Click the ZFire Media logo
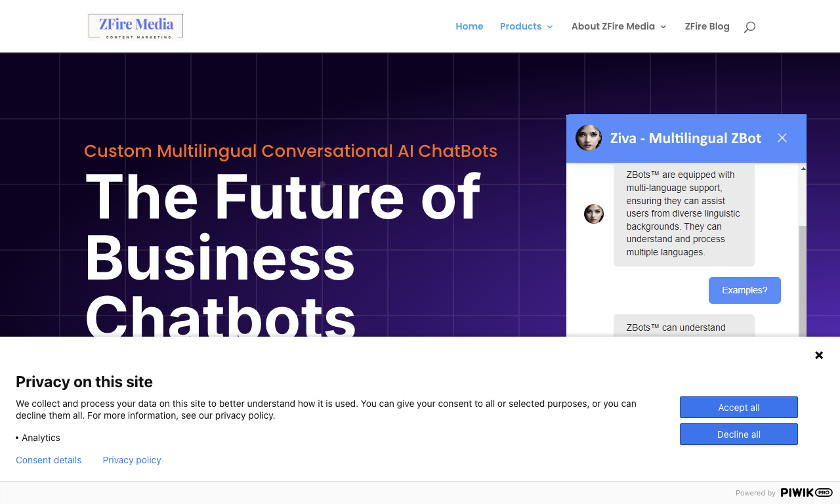The height and width of the screenshot is (504, 840). [136, 26]
